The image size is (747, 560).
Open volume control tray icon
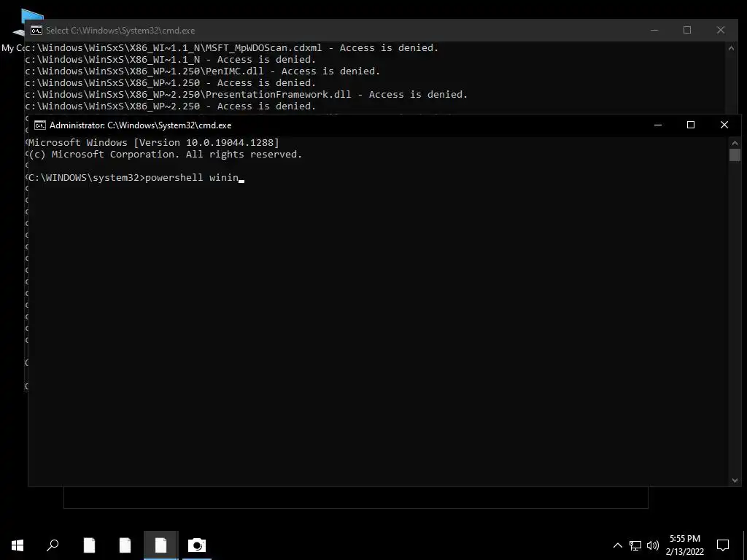click(653, 545)
